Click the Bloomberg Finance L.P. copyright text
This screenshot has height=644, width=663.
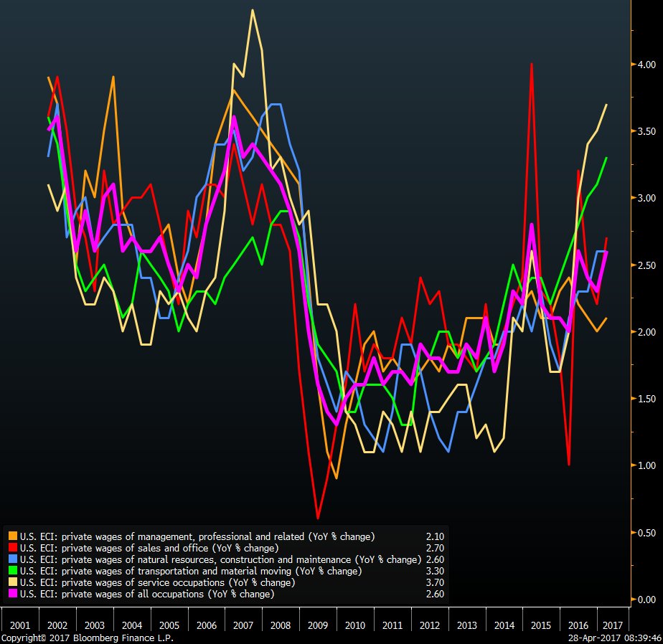87,638
